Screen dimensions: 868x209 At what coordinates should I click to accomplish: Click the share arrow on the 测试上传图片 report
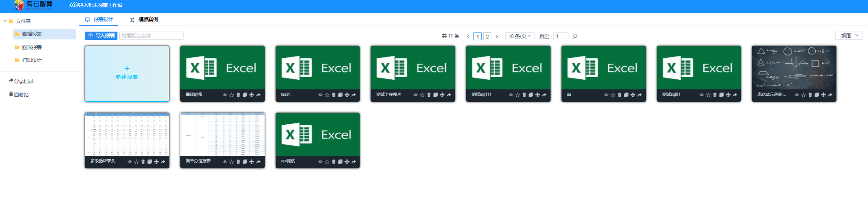[449, 95]
